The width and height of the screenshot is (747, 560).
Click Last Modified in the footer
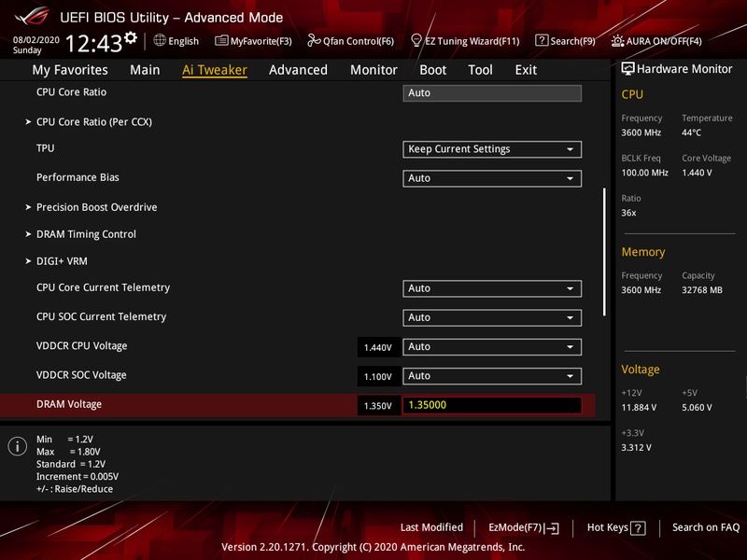pos(431,527)
